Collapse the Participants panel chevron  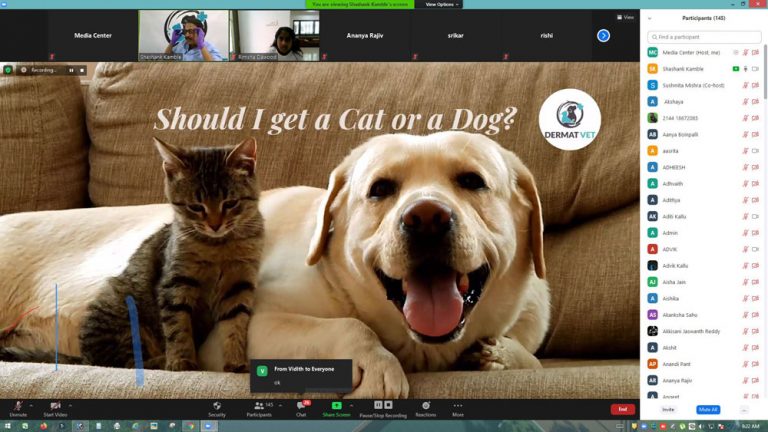coord(649,18)
